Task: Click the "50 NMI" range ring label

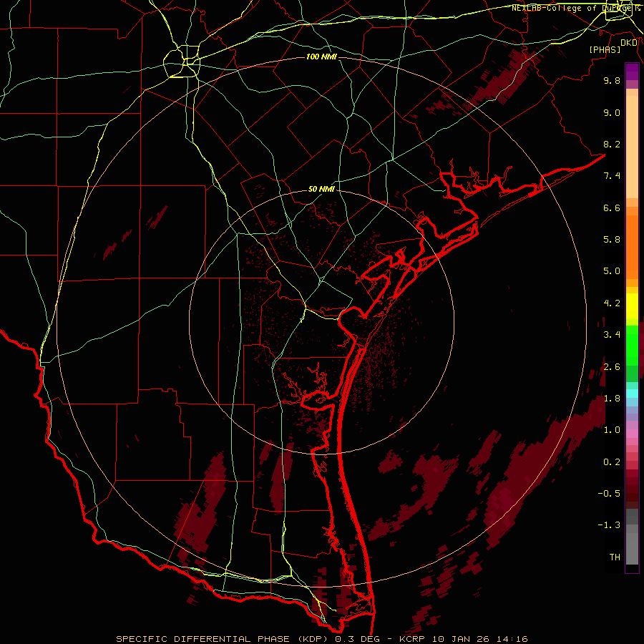Action: pyautogui.click(x=321, y=189)
